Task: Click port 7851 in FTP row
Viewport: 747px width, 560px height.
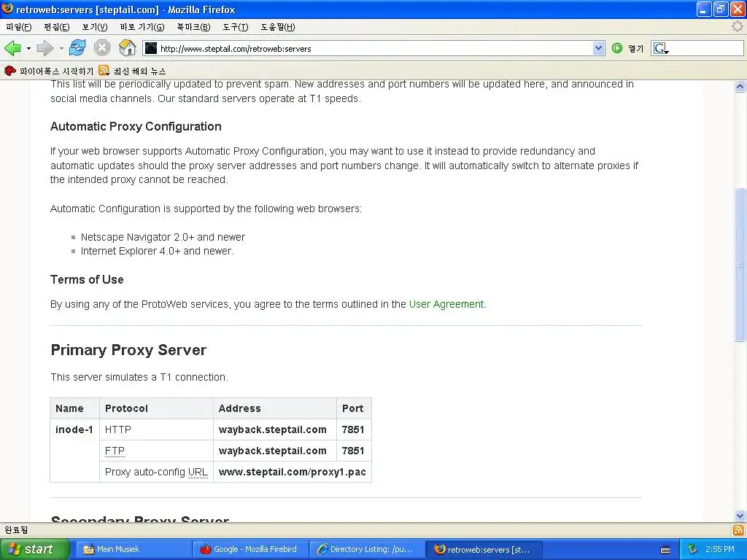Action: click(x=353, y=451)
